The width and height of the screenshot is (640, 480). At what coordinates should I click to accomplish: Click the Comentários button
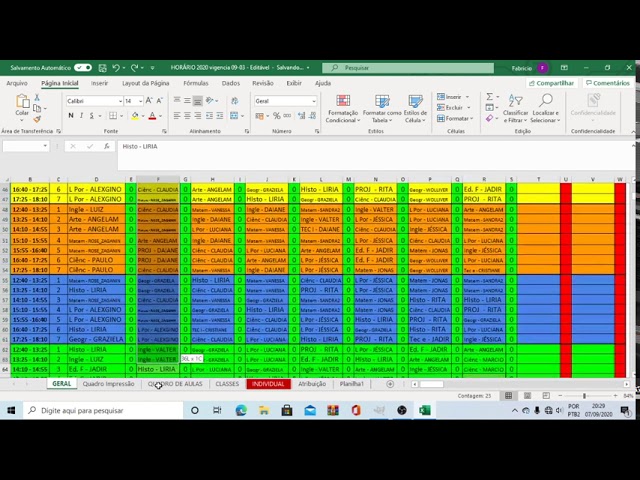coord(608,83)
